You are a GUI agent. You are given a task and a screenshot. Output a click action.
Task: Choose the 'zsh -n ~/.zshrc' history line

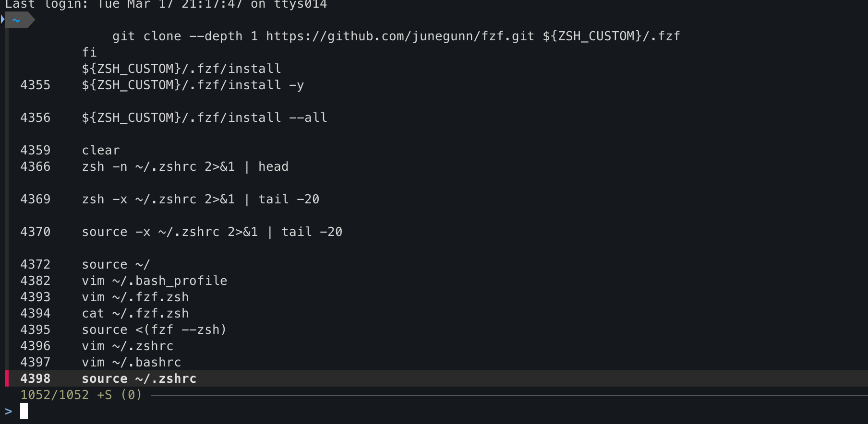(x=185, y=166)
